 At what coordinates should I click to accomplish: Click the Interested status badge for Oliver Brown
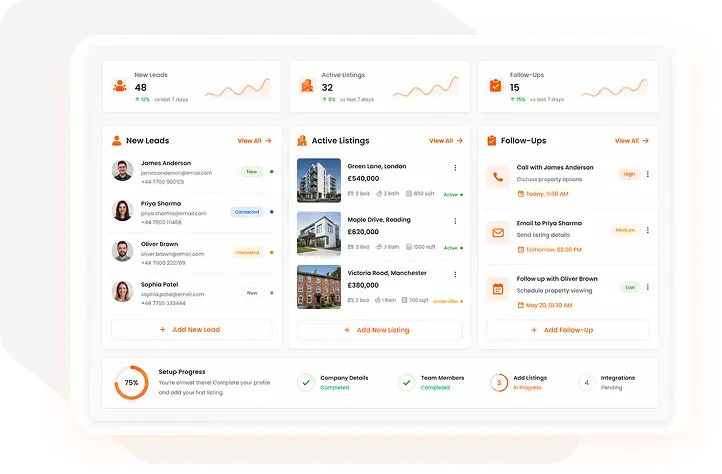pos(247,252)
